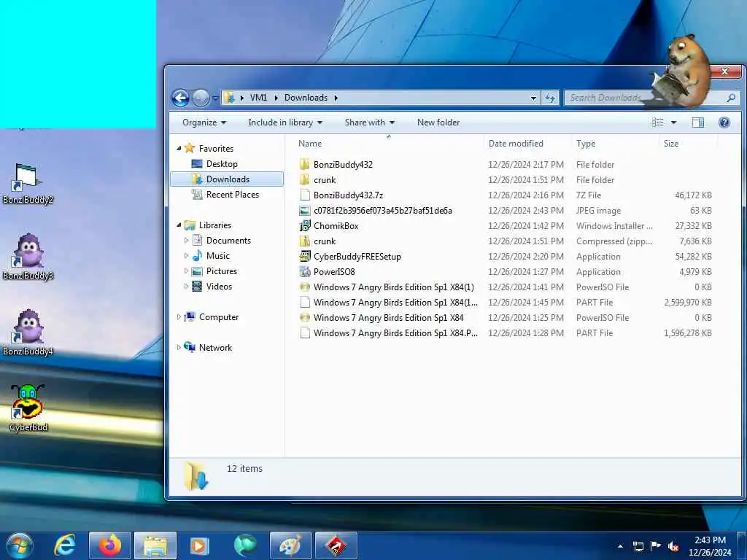This screenshot has width=747, height=560.
Task: Launch Firefox from the taskbar
Action: pos(109,545)
